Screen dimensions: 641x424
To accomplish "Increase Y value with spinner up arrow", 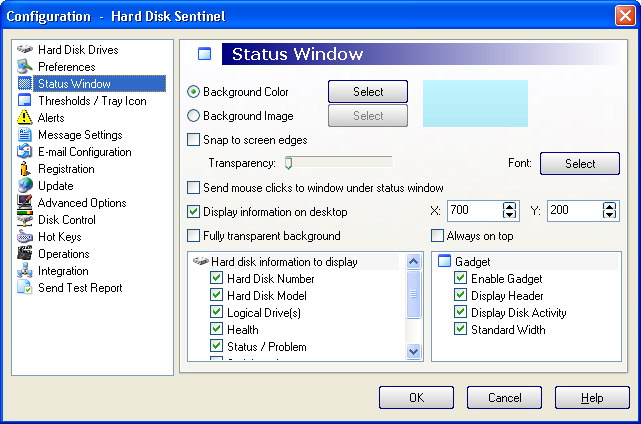I will pyautogui.click(x=610, y=206).
